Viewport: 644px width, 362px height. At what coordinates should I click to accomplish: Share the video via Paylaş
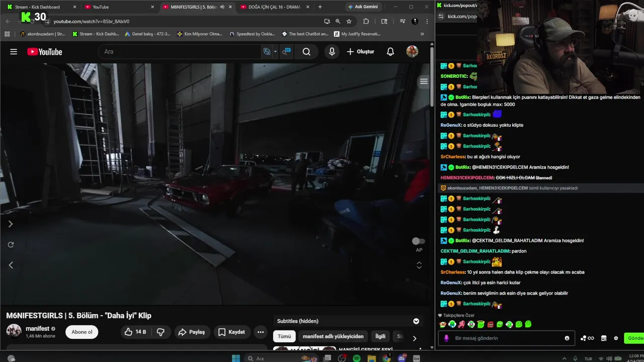point(192,332)
